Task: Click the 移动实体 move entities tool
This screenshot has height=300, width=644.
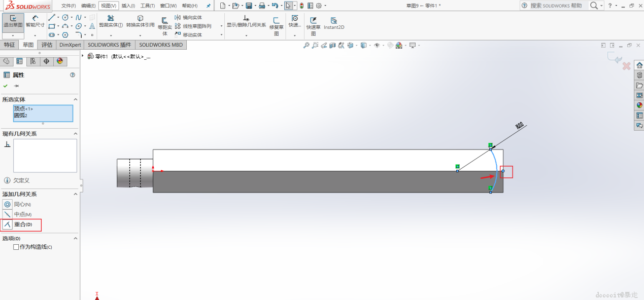Action: (x=188, y=35)
